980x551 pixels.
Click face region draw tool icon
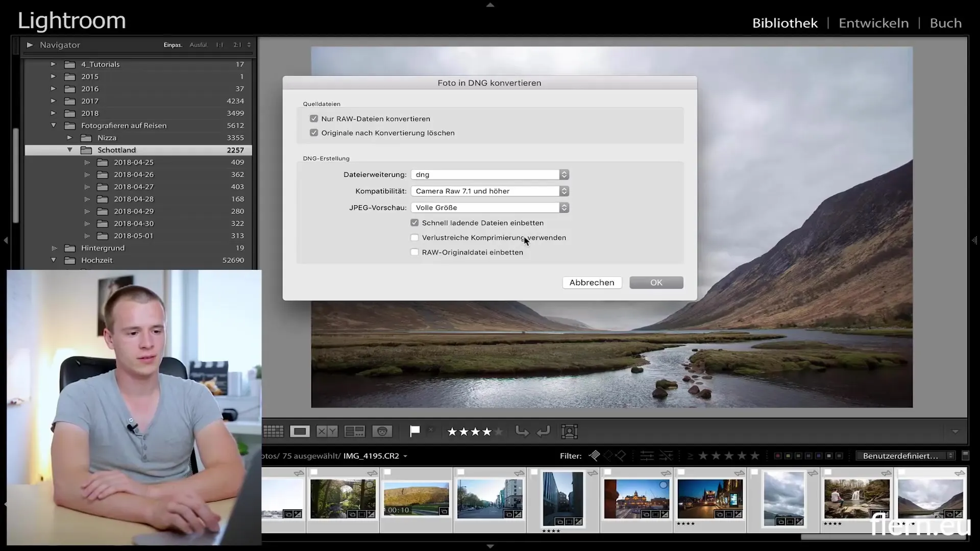coord(569,432)
